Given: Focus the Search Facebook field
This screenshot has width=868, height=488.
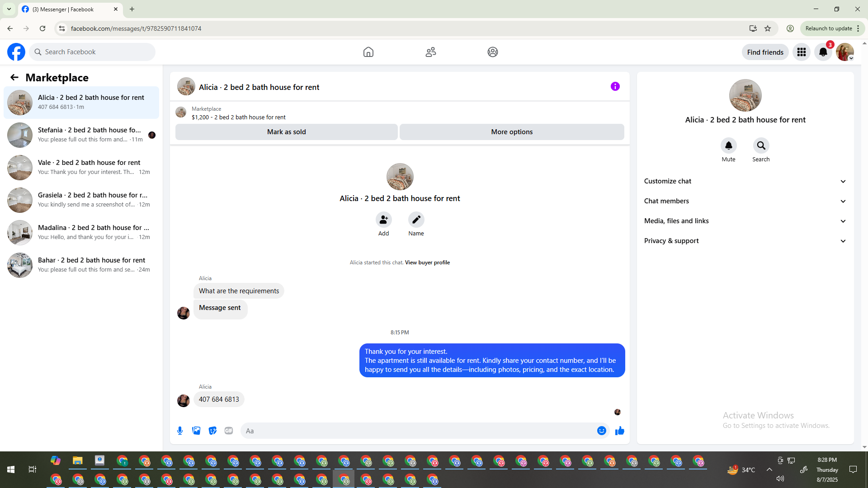Looking at the screenshot, I should pyautogui.click(x=93, y=52).
